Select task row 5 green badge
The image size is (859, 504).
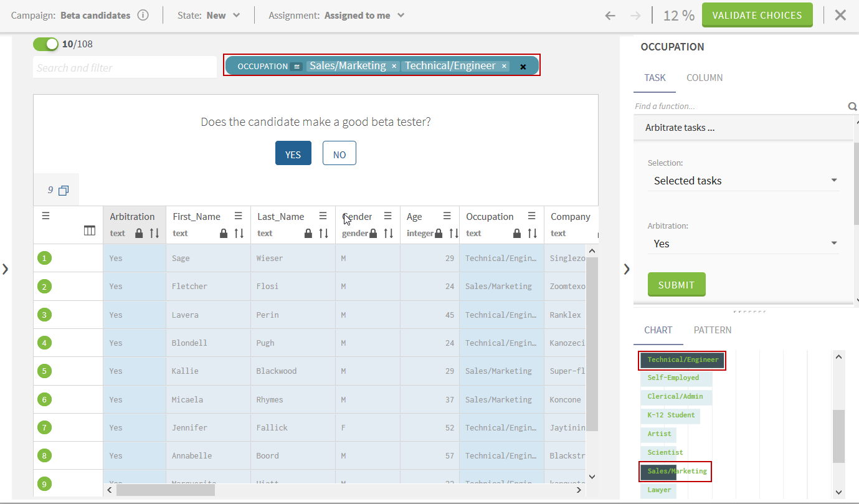[x=44, y=371]
